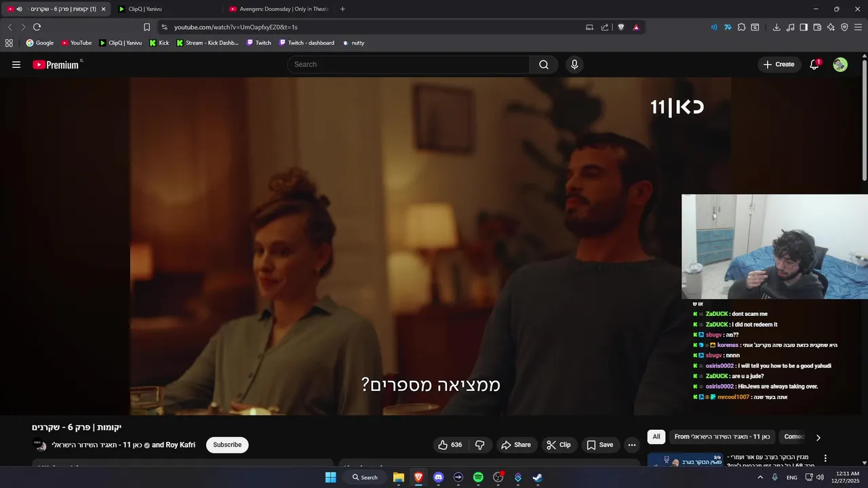The height and width of the screenshot is (488, 868).
Task: Toggle the browser sidebar panel icon
Action: point(804,27)
